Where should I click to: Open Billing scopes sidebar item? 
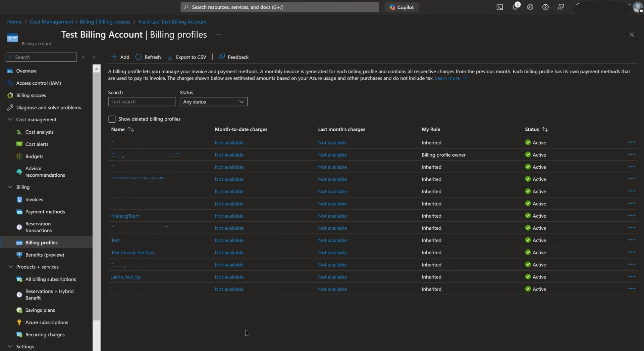click(x=31, y=95)
